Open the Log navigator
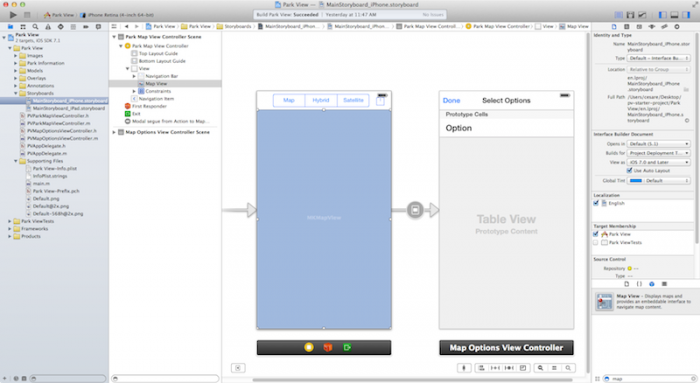Screen dimensions: 700x383 [x=98, y=27]
